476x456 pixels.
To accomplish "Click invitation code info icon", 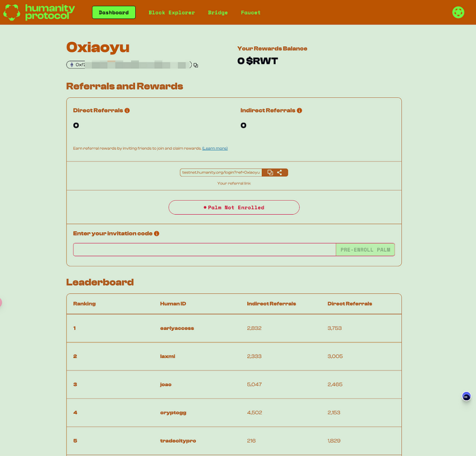I will (x=156, y=233).
